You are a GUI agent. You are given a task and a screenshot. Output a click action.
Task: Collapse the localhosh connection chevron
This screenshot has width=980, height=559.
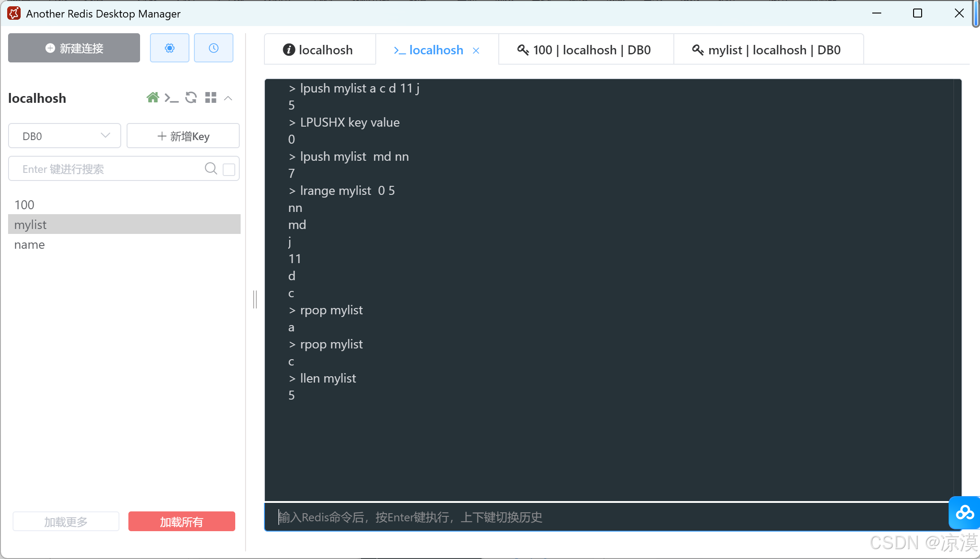228,98
